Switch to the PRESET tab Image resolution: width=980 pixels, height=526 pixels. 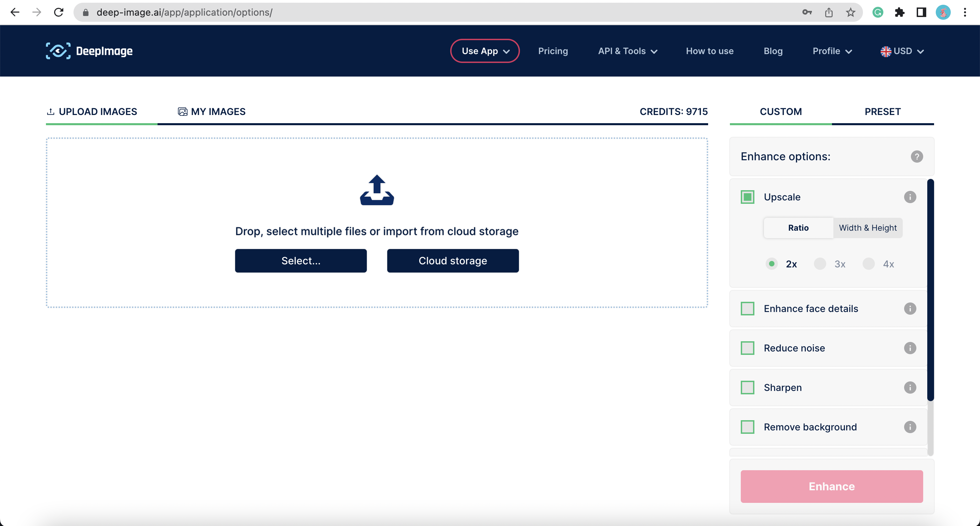tap(882, 112)
